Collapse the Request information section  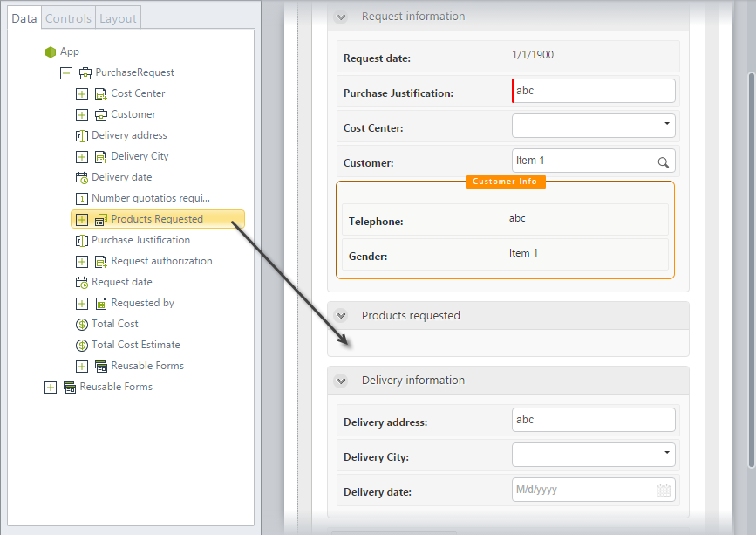pyautogui.click(x=341, y=17)
